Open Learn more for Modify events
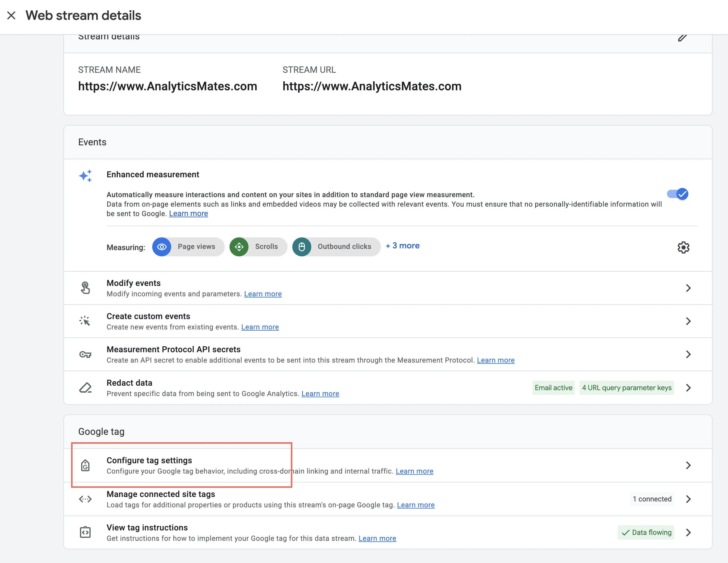Image resolution: width=728 pixels, height=563 pixels. click(263, 294)
